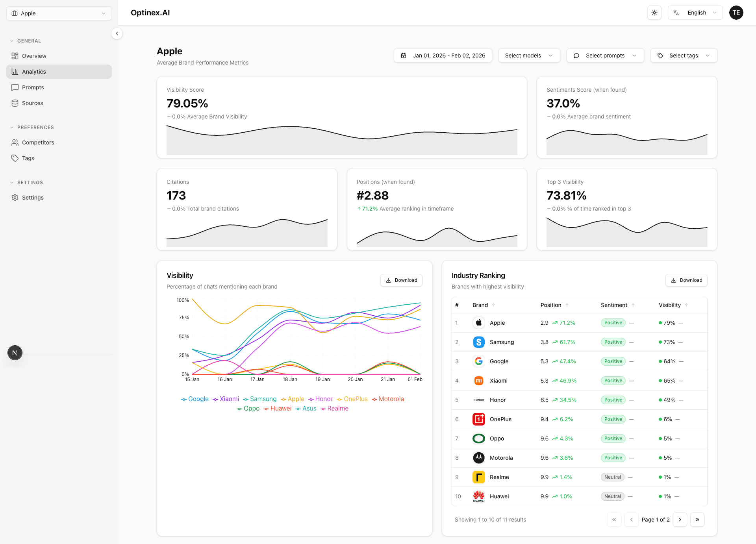This screenshot has height=544, width=756.
Task: Open the English language menu
Action: [695, 12]
